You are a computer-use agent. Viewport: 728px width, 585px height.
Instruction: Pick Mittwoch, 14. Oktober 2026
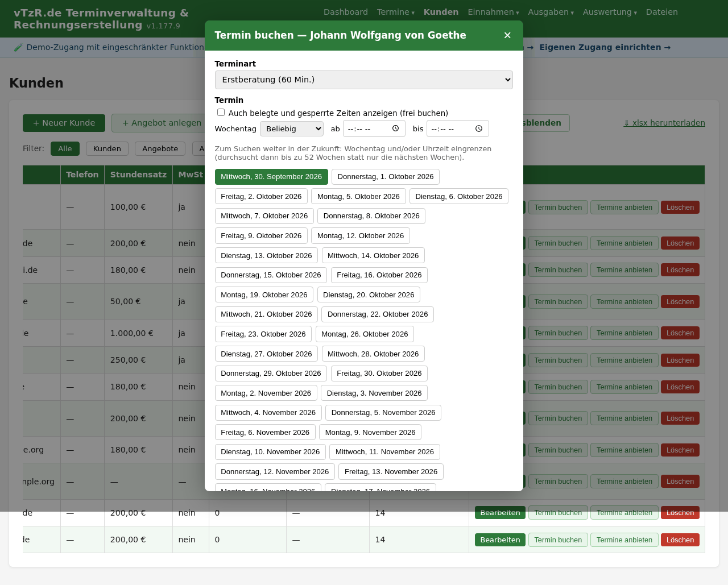[x=373, y=256]
